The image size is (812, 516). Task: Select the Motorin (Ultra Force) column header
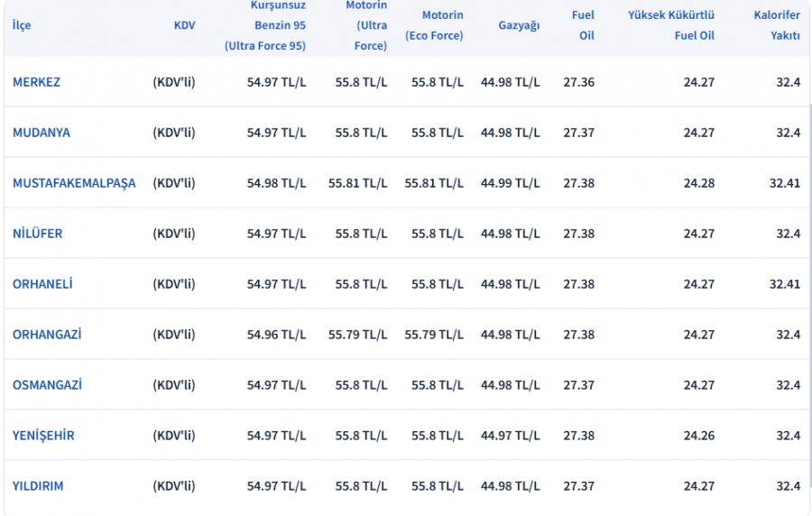point(366,25)
